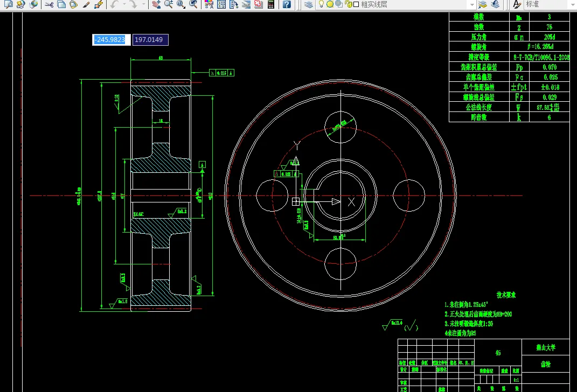Expand the 粗实线层 layer dropdown

472,5
